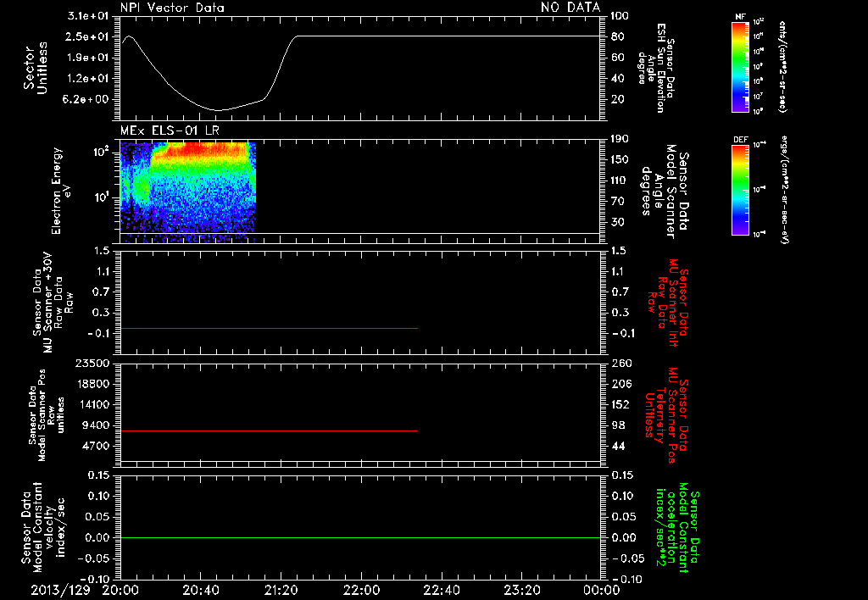Image resolution: width=868 pixels, height=600 pixels.
Task: Click the "DEF" colorbar heading
Action: click(x=740, y=140)
